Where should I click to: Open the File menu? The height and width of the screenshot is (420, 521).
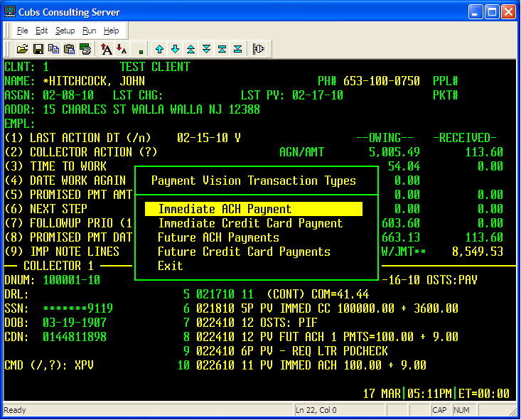click(22, 31)
